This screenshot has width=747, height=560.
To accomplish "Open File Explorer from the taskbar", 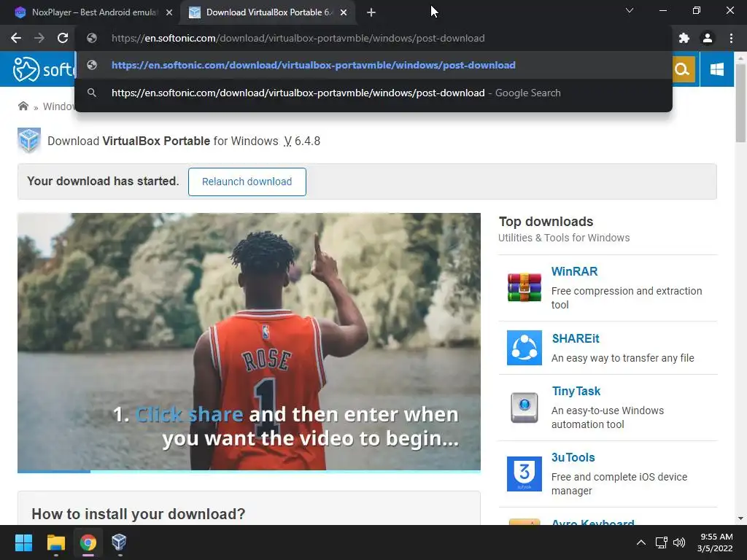I will 55,542.
